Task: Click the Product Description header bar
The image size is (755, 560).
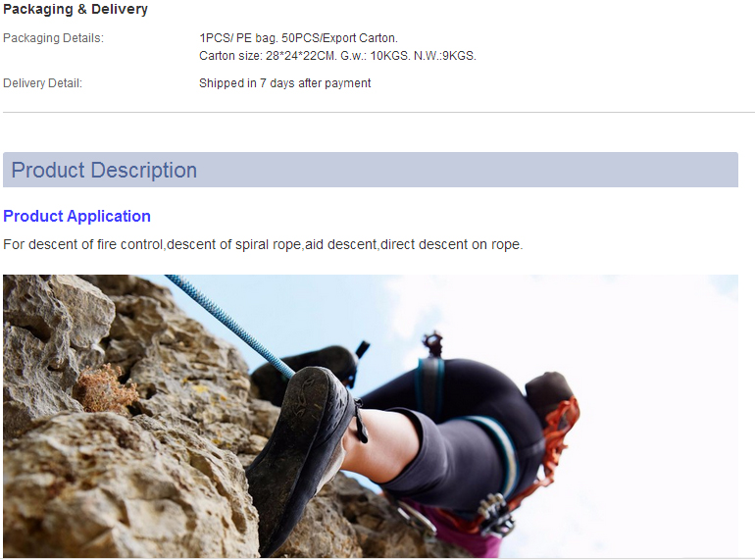Action: [x=371, y=170]
